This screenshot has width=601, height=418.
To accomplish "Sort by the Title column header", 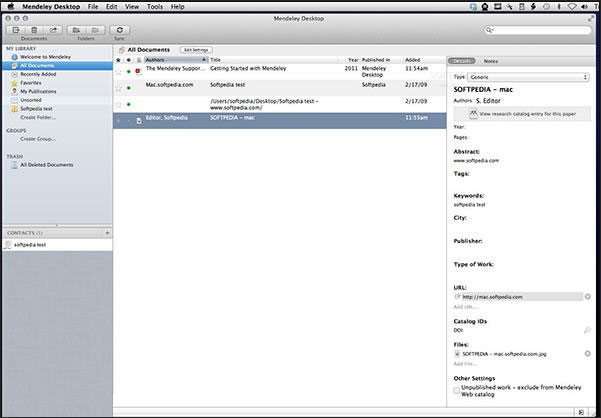I will coord(273,60).
